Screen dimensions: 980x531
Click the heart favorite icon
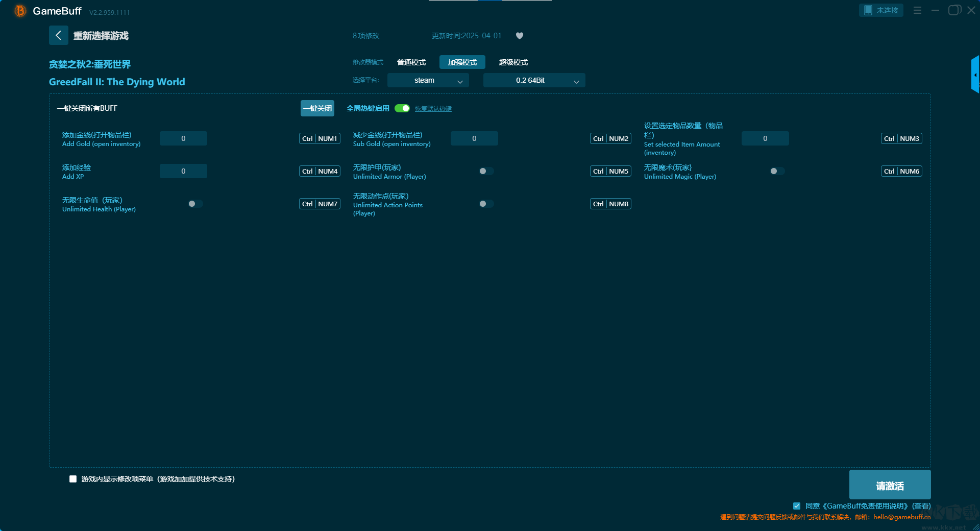click(x=519, y=36)
